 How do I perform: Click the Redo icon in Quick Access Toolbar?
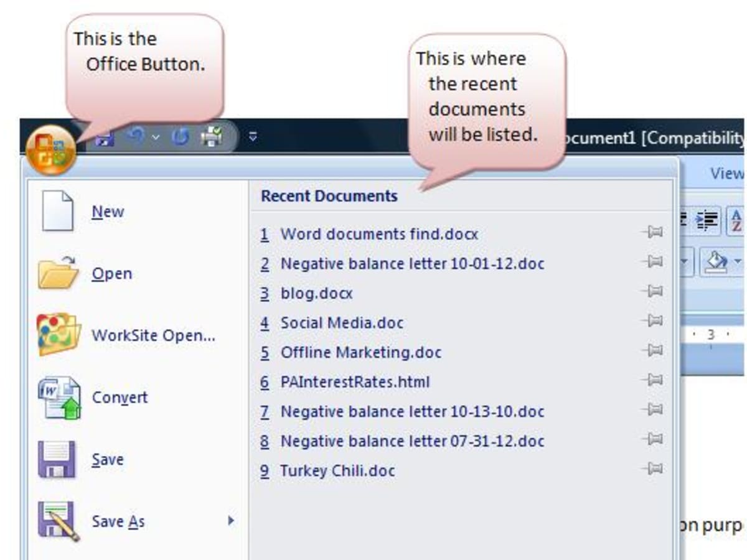[x=180, y=137]
